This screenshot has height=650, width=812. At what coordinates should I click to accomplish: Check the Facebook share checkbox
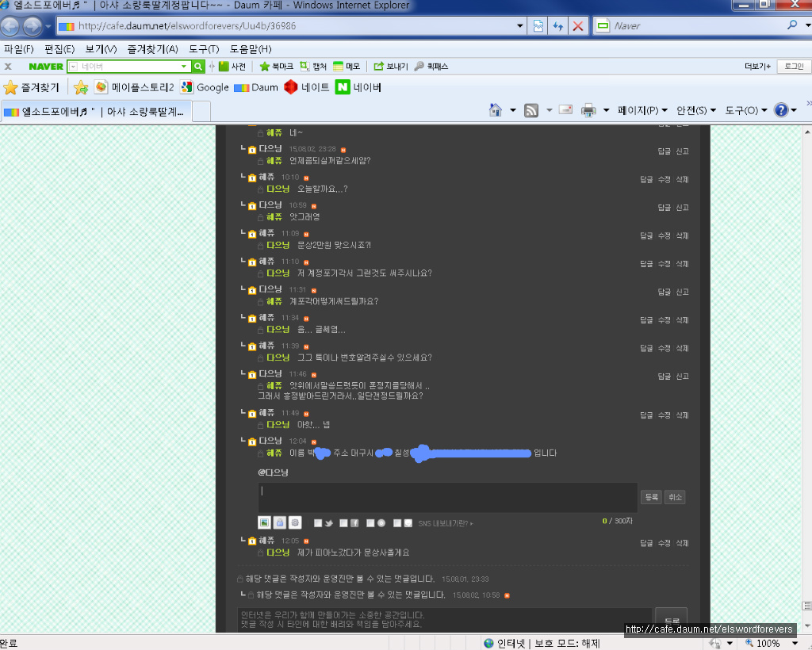[x=343, y=523]
